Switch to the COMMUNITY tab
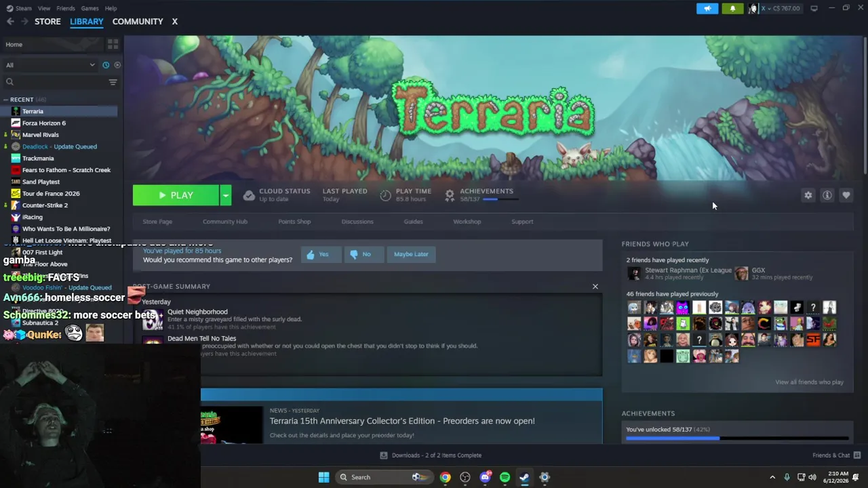 pos(138,22)
